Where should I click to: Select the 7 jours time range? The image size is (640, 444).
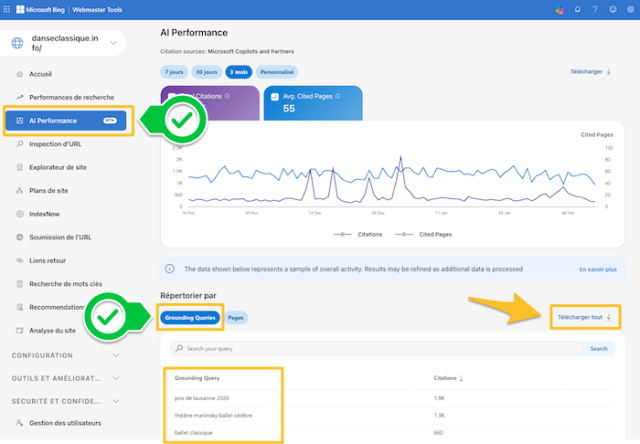tap(173, 72)
